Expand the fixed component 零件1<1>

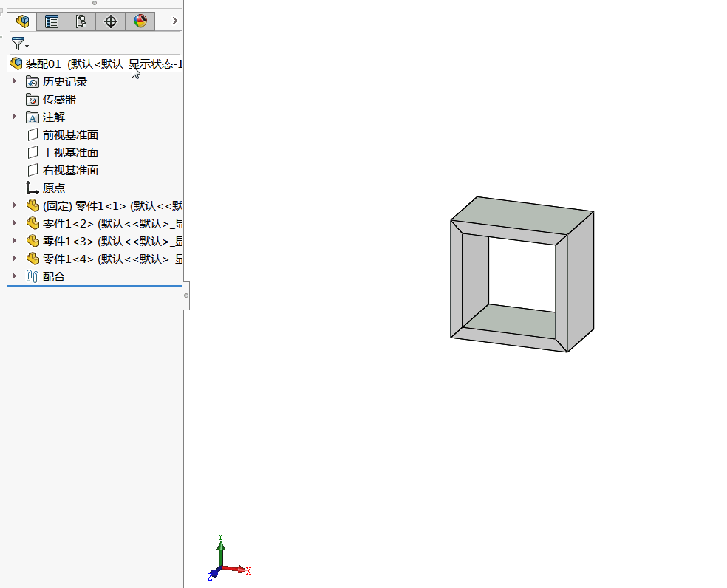pyautogui.click(x=15, y=205)
